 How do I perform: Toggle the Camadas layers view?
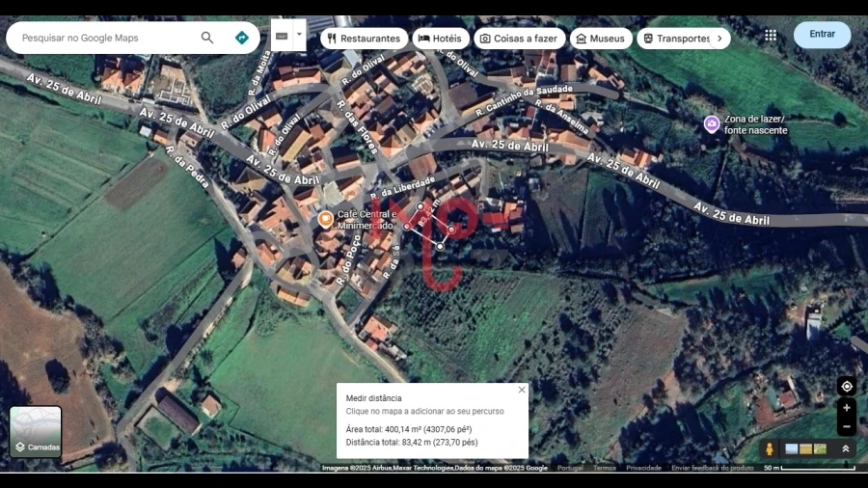click(36, 431)
